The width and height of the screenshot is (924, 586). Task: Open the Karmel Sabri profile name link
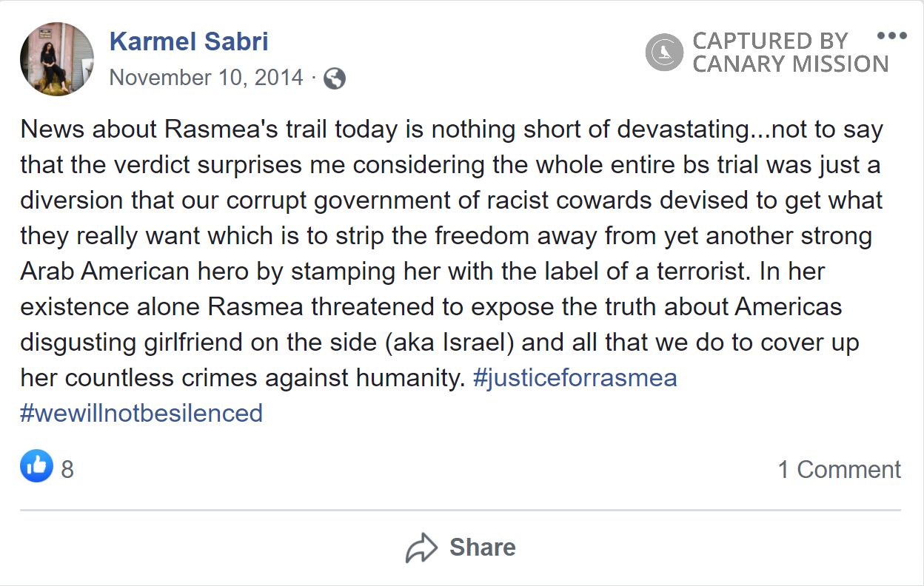point(189,41)
